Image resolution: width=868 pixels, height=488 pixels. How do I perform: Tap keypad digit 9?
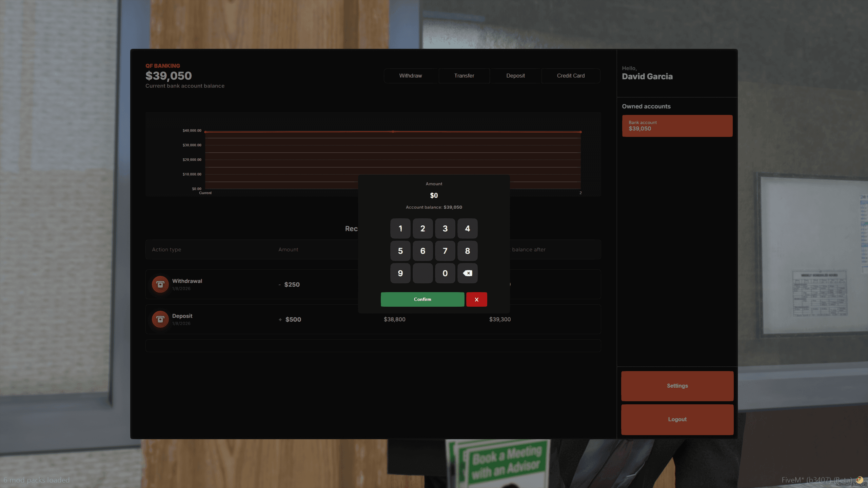click(x=400, y=273)
